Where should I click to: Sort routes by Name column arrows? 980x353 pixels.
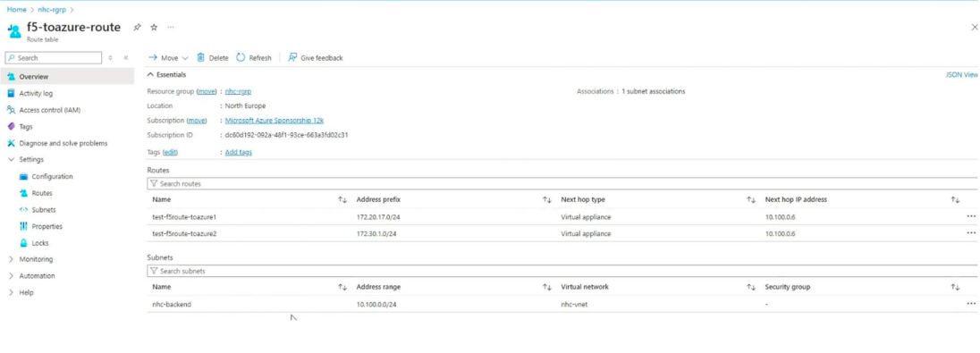[x=342, y=200]
